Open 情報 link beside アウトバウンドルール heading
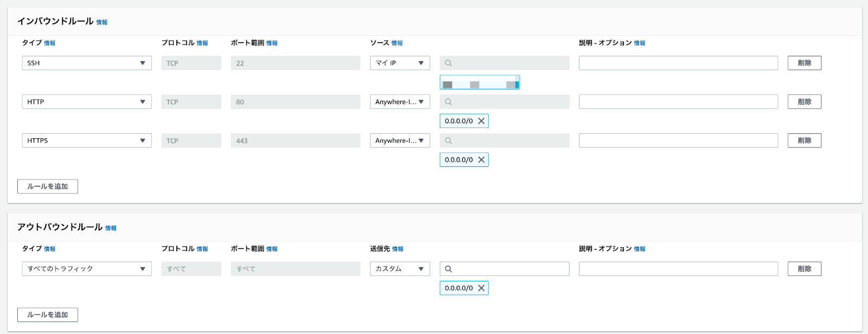This screenshot has height=334, width=868. coord(111,228)
